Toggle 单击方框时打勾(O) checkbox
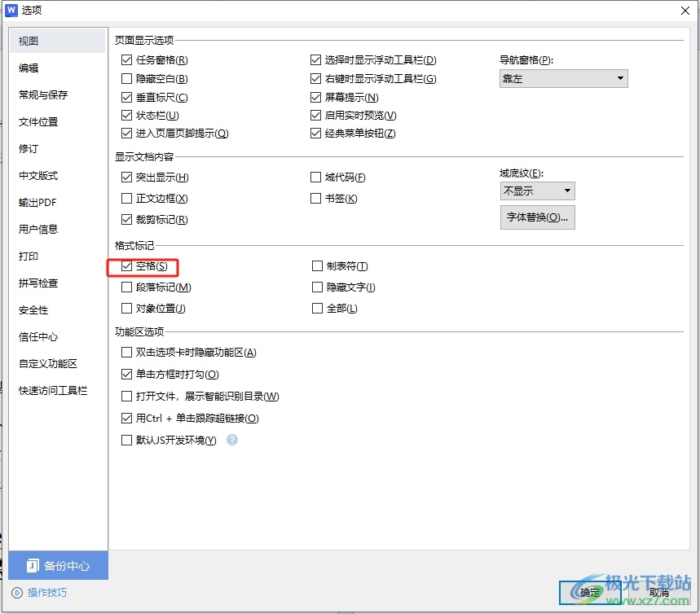This screenshot has width=700, height=614. click(127, 374)
